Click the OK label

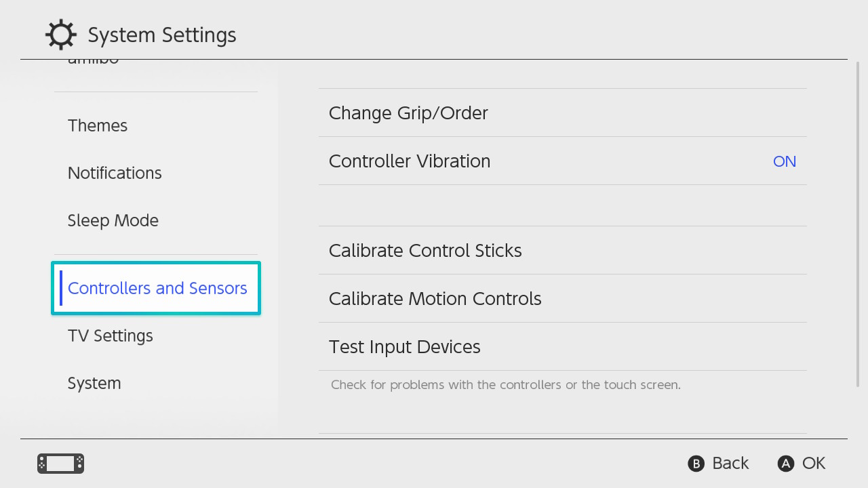point(813,464)
